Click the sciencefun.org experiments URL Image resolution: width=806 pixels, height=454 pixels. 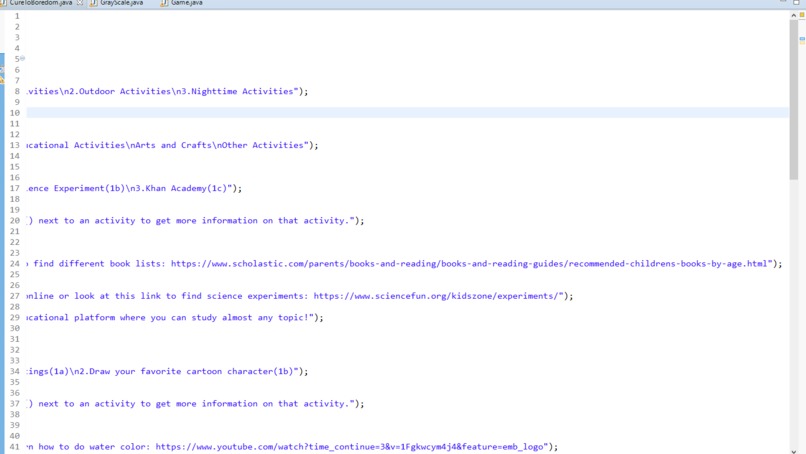pyautogui.click(x=436, y=296)
